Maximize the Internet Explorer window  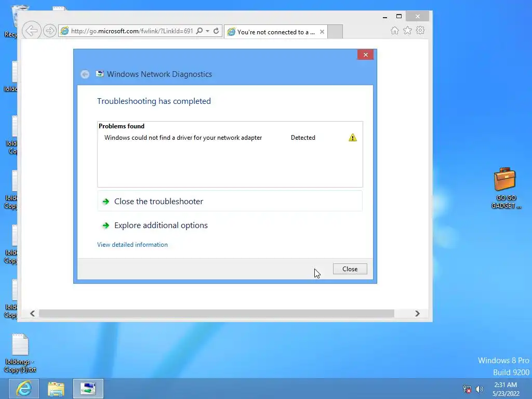coord(399,16)
